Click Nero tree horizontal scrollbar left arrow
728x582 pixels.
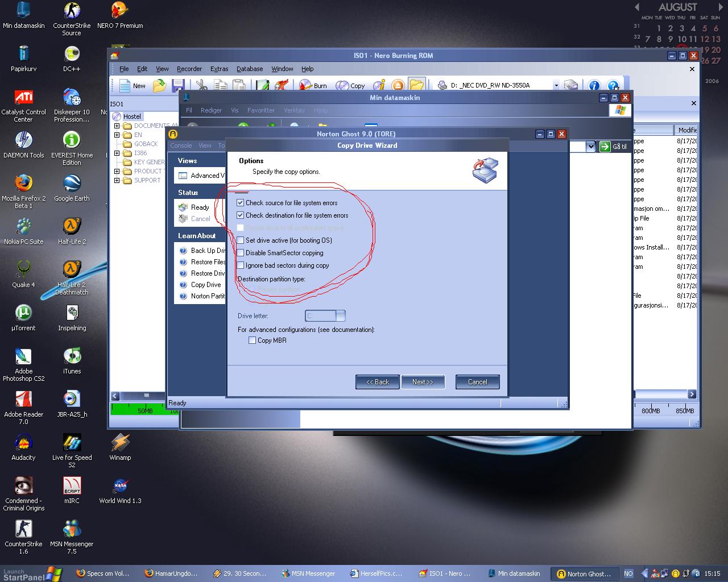click(x=115, y=396)
